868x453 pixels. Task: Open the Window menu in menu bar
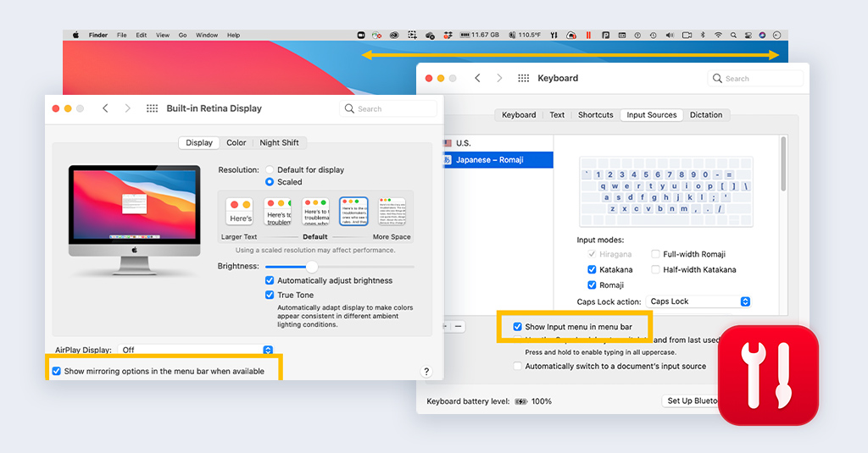pos(207,35)
